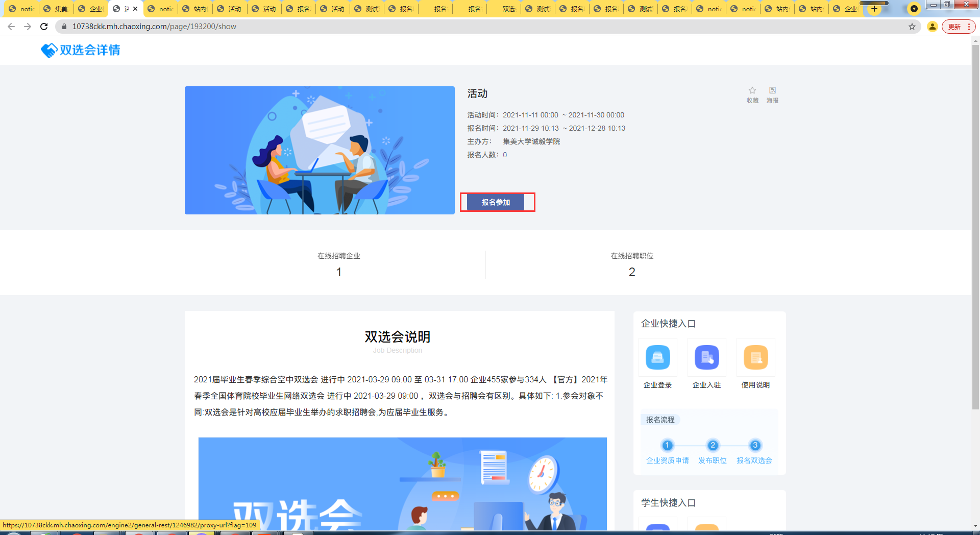Click the 报名流程 label
The height and width of the screenshot is (535, 980).
(x=660, y=420)
